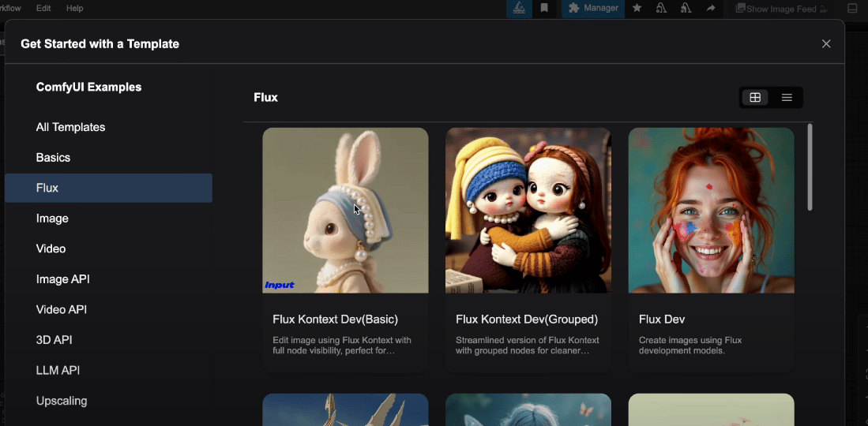Switch templates to grid view
The width and height of the screenshot is (868, 426).
pyautogui.click(x=755, y=97)
